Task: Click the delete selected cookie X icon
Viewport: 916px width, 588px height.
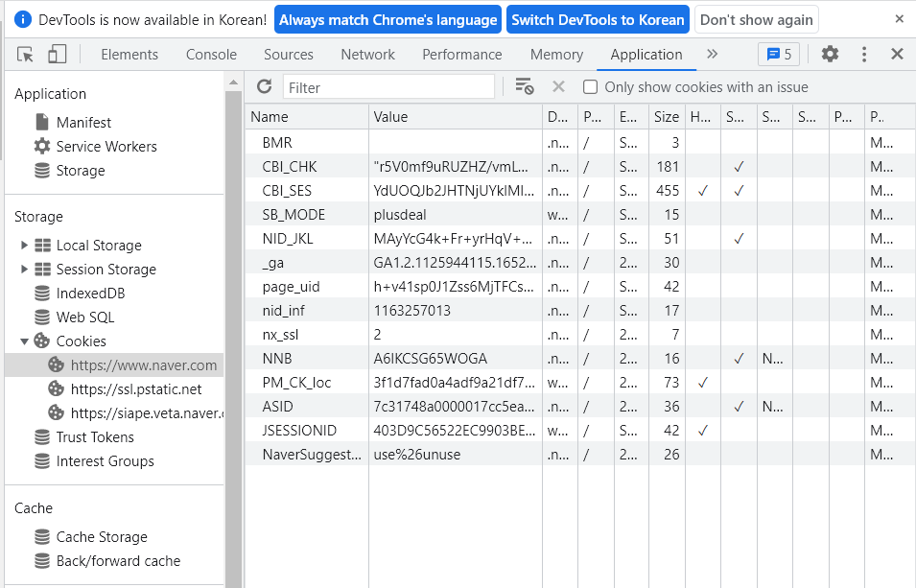Action: pyautogui.click(x=558, y=86)
